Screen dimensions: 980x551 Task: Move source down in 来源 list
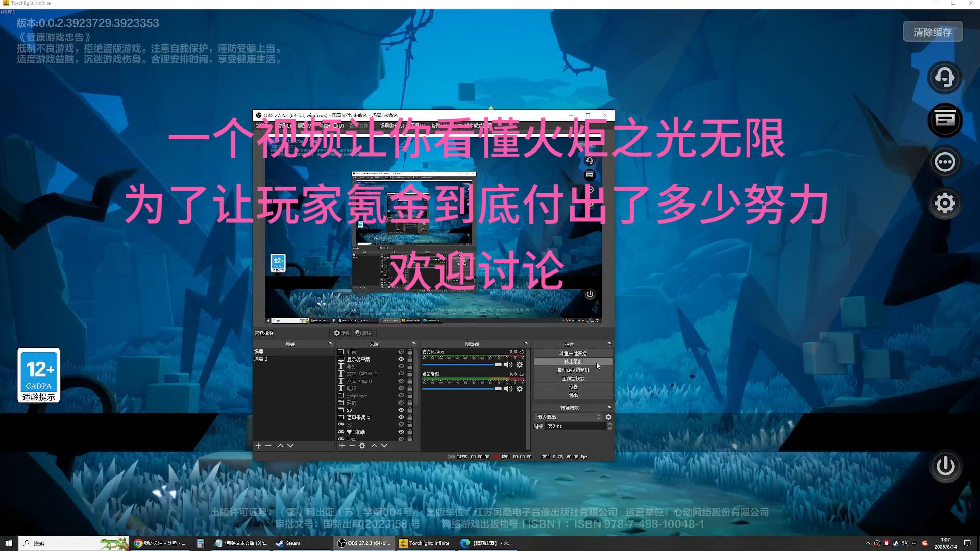[x=384, y=446]
